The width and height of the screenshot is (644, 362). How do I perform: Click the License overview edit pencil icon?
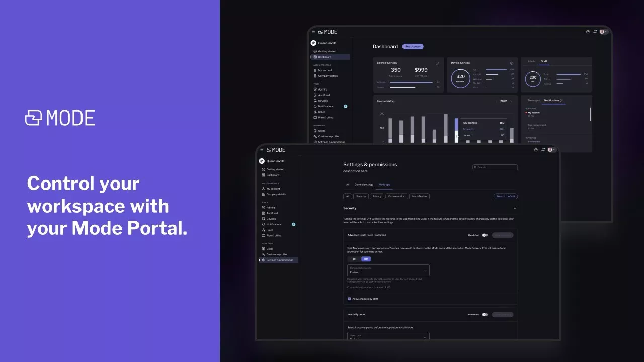coord(438,63)
